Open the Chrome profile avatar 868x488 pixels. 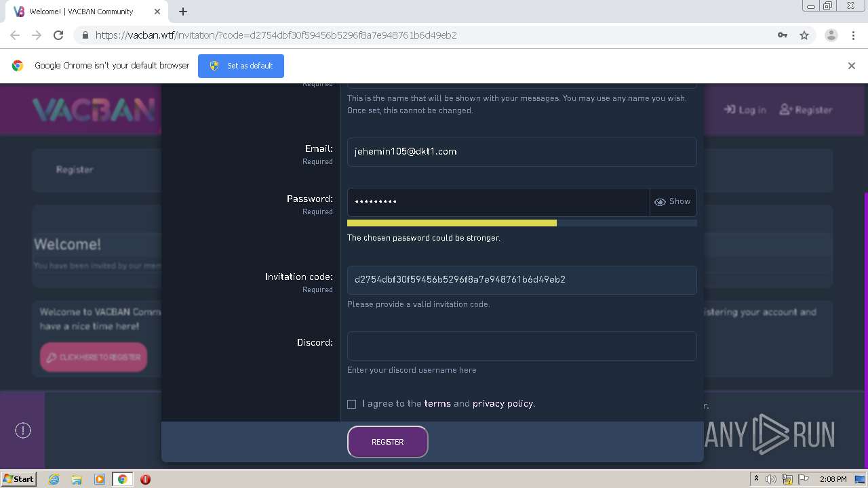coord(831,35)
